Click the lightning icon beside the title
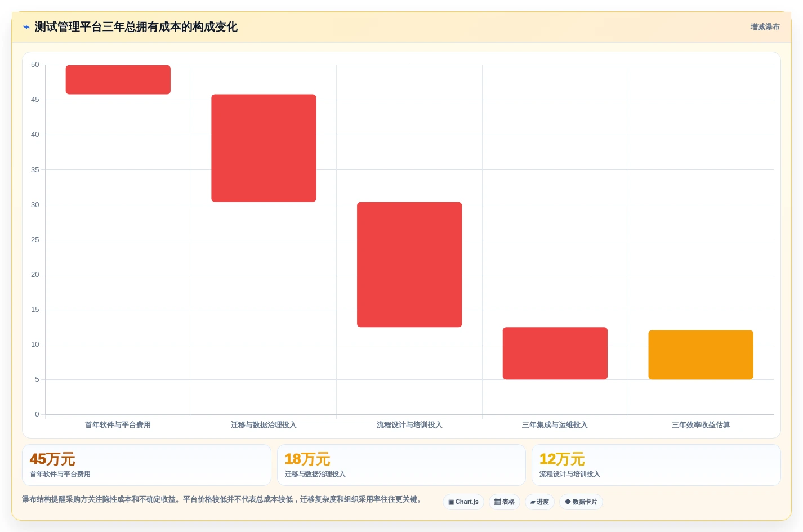803x532 pixels. click(26, 27)
